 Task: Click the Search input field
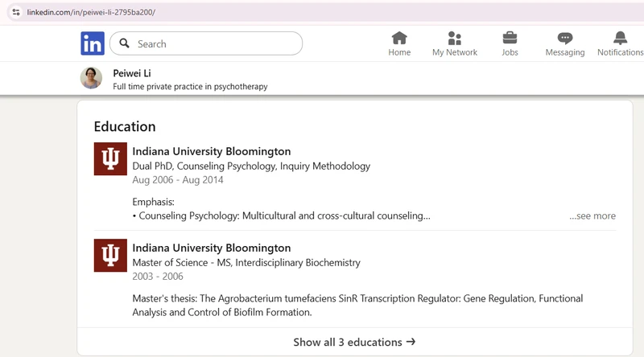[206, 43]
